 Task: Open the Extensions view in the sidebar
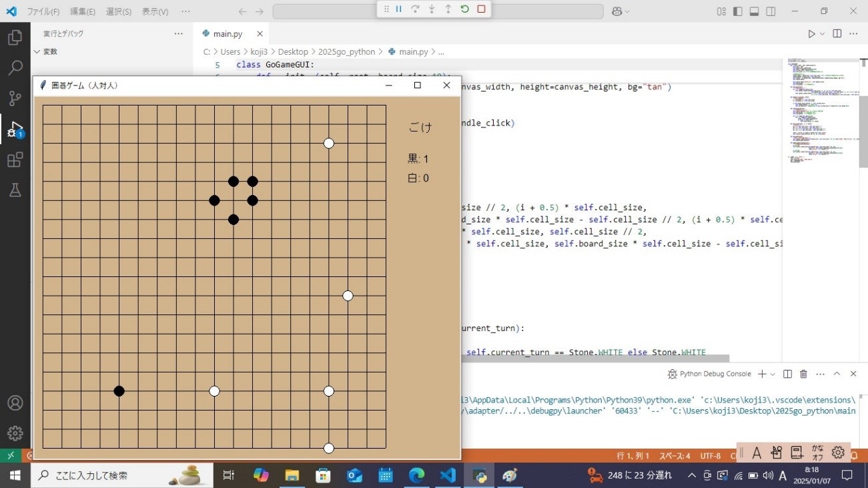click(15, 160)
